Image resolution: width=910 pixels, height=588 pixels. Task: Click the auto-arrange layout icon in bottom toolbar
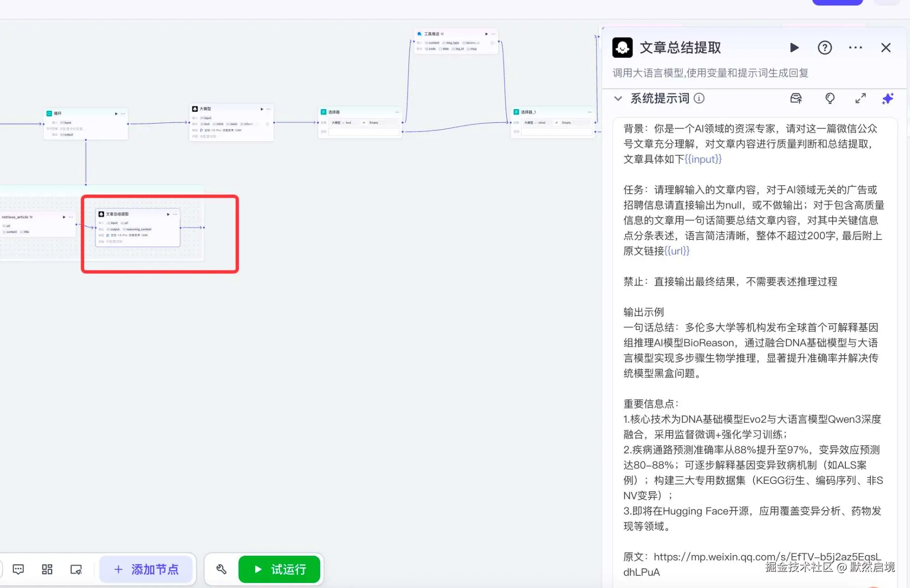(46, 569)
